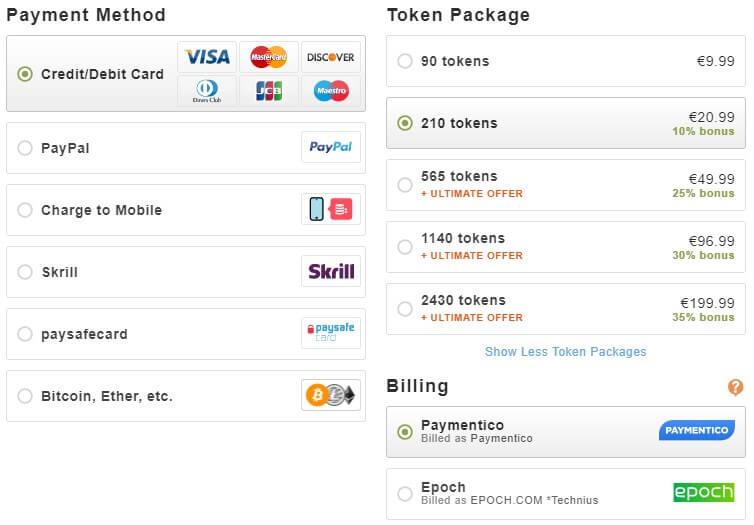Click Ultimate Offer under 1140 tokens
The image size is (754, 525).
[472, 256]
